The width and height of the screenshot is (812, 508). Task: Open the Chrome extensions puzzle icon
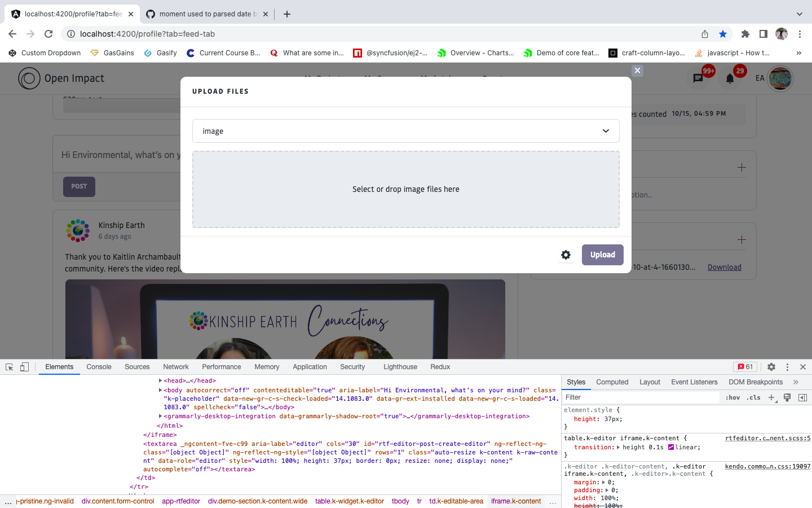click(745, 34)
